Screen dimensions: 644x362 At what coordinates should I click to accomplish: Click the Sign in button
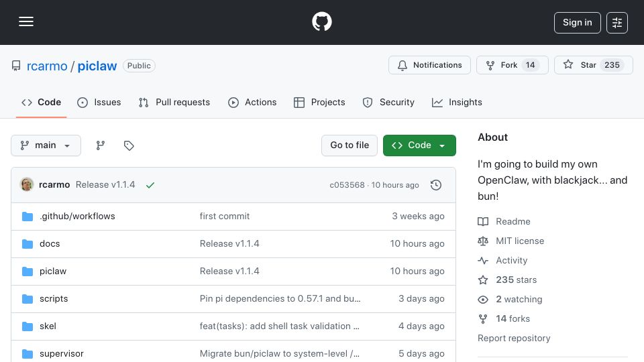point(577,23)
